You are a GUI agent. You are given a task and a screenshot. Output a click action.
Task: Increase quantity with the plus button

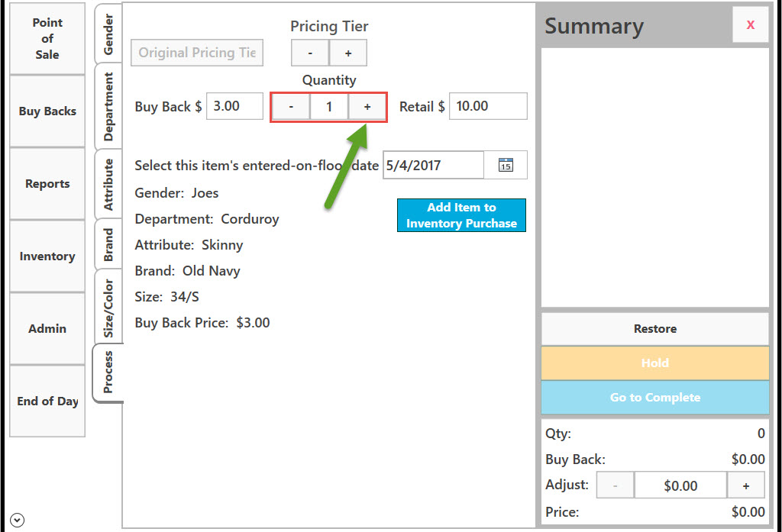(x=367, y=107)
